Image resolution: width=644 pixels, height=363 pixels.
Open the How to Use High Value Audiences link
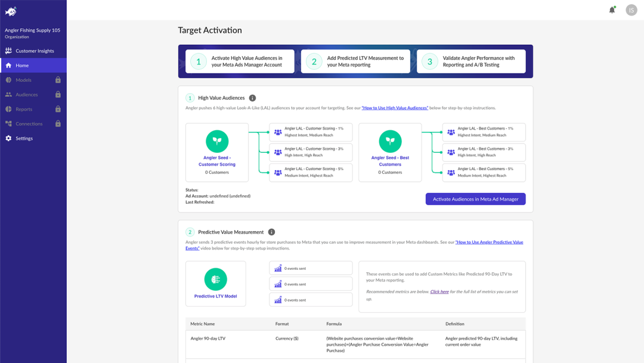[394, 107]
